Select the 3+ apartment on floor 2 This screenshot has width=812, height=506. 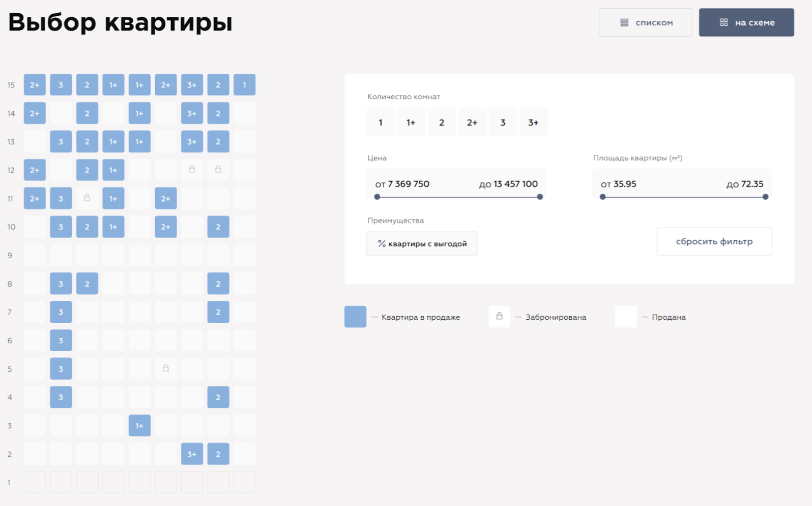[x=192, y=454]
